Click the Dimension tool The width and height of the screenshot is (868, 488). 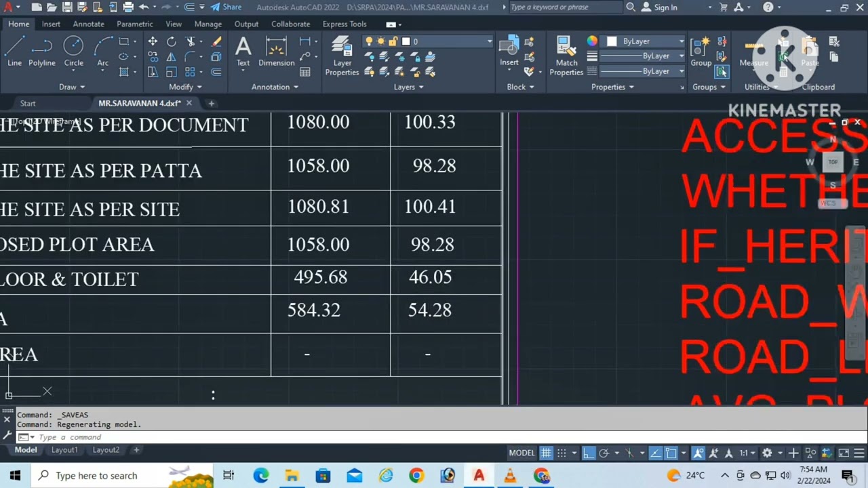pos(276,52)
